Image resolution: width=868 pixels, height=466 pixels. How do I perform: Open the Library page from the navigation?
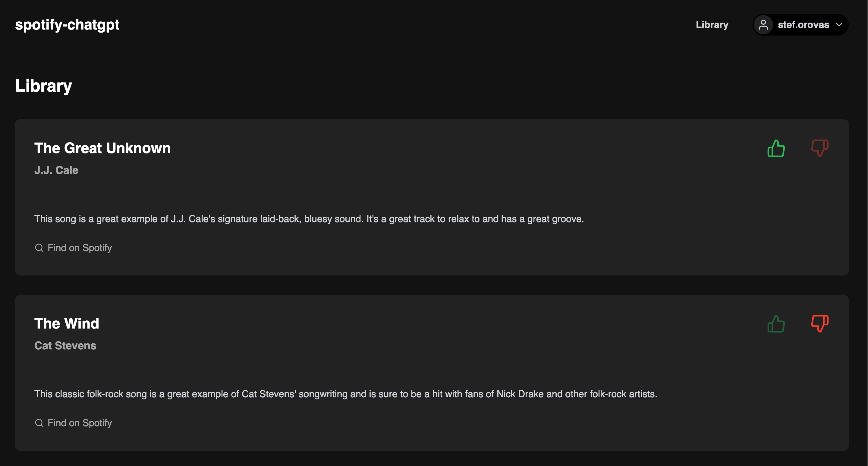pos(712,24)
